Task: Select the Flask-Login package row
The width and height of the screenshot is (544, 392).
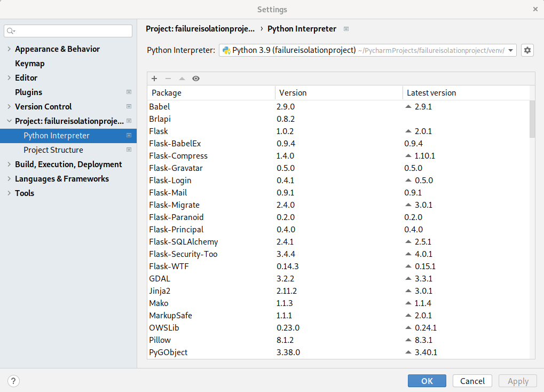Action: [338, 180]
